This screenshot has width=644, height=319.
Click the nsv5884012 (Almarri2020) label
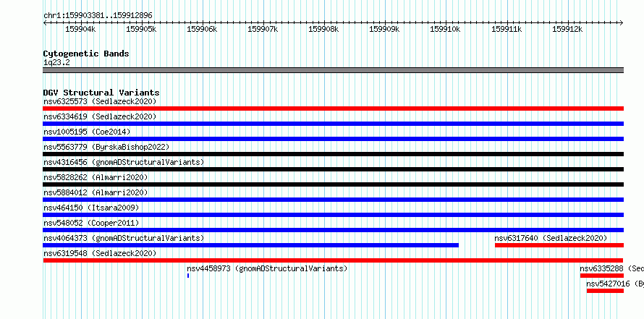point(96,192)
